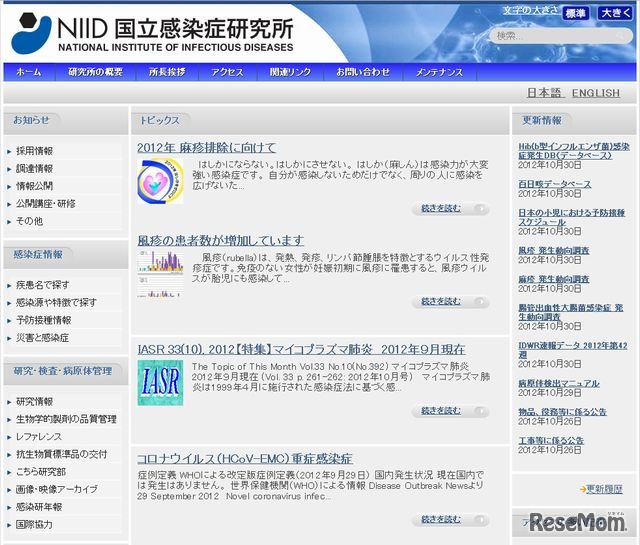Click the NIID logo emblem
This screenshot has height=545, width=640.
pyautogui.click(x=31, y=33)
